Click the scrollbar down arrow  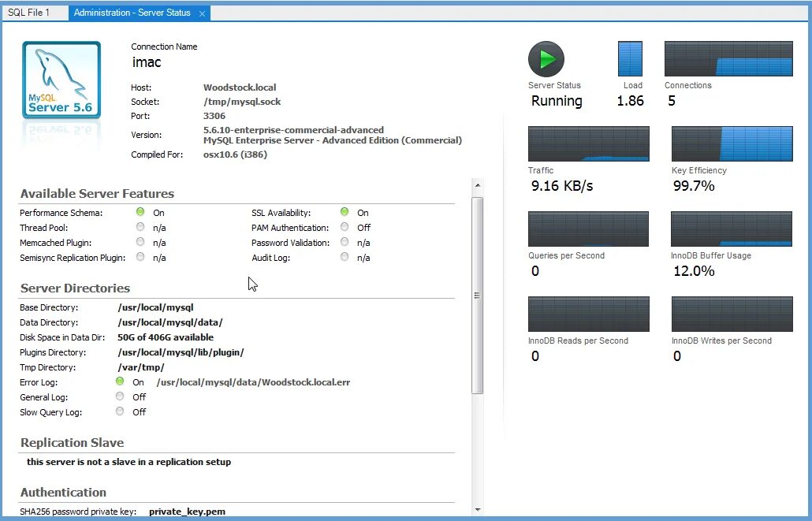click(x=478, y=510)
